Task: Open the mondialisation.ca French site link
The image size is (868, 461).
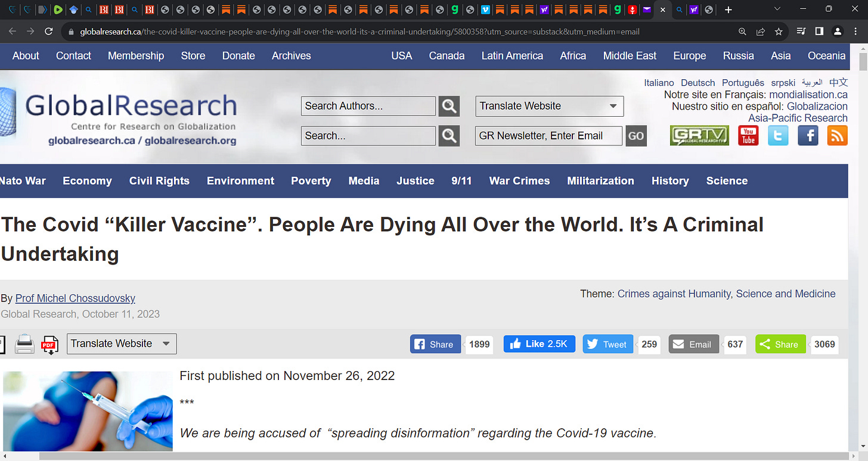Action: [x=808, y=95]
